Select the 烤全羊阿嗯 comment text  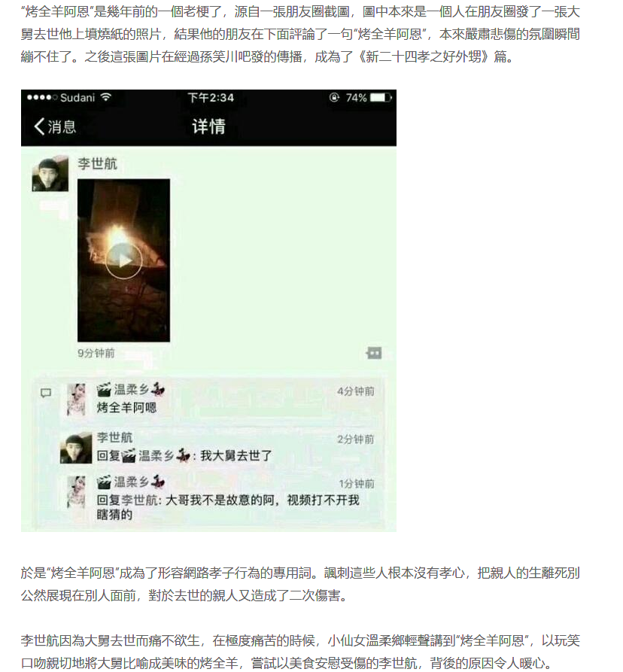[126, 408]
